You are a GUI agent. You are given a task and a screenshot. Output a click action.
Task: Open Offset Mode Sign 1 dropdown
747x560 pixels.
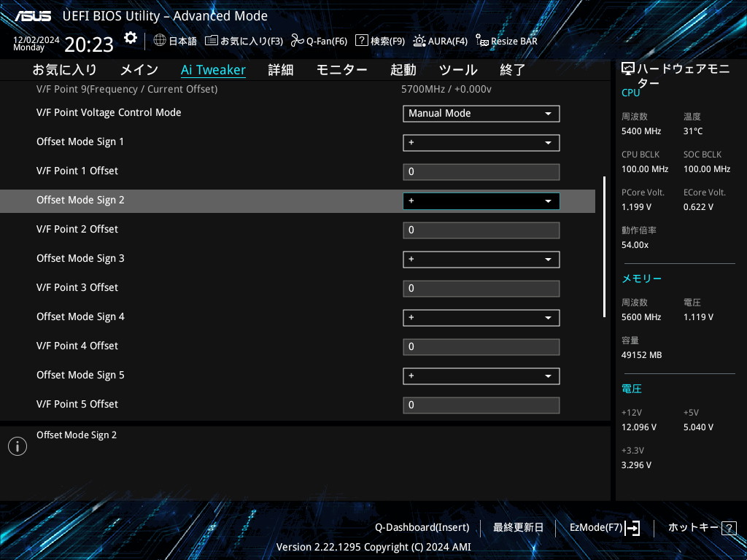pos(481,143)
